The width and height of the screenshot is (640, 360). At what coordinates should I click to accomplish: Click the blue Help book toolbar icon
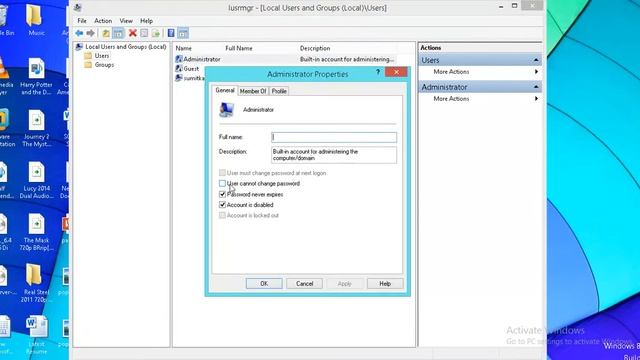pos(171,33)
